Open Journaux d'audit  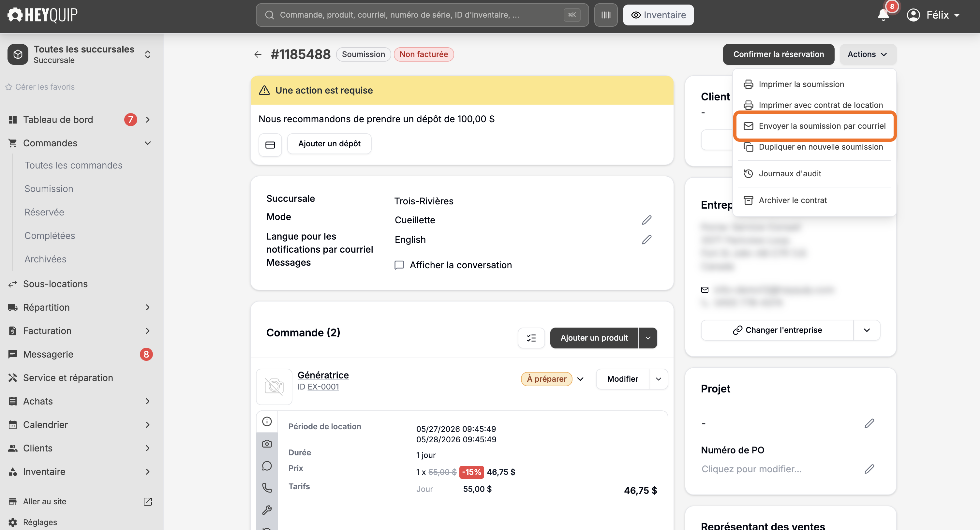[814, 173]
